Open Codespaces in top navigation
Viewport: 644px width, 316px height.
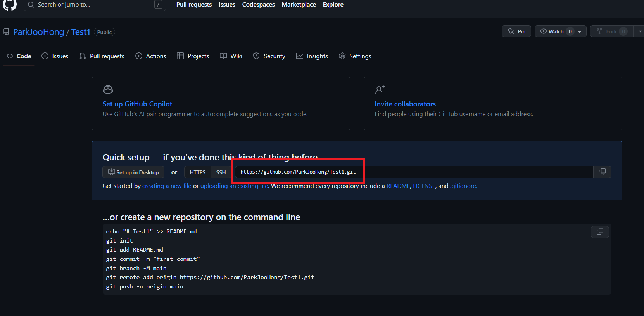[x=258, y=5]
